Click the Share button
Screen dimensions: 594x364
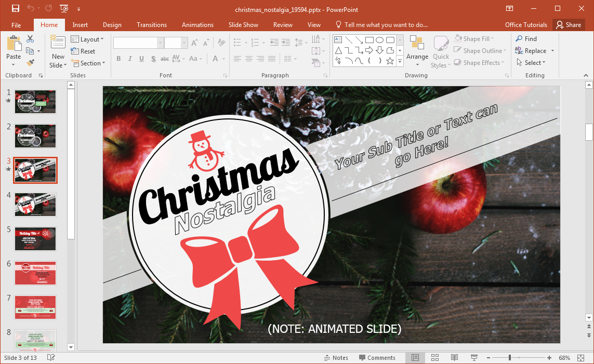(568, 25)
